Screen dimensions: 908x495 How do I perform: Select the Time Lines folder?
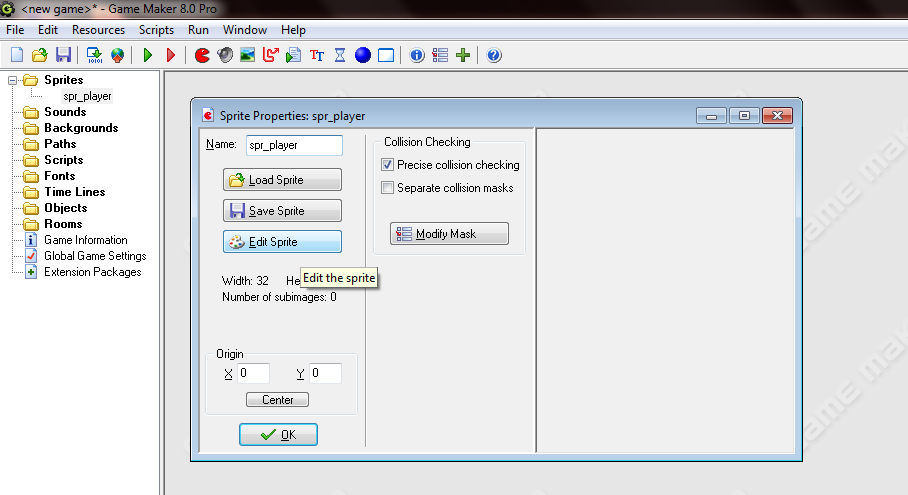[75, 192]
